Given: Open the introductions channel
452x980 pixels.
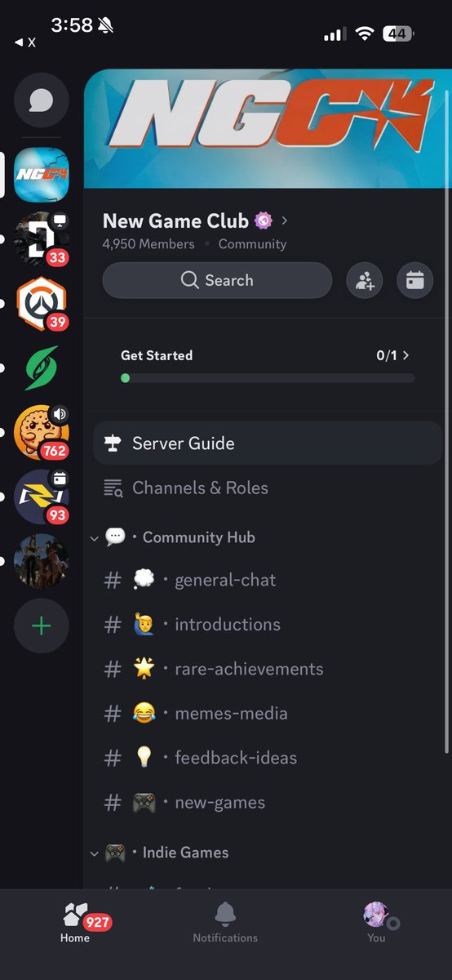Looking at the screenshot, I should (268, 625).
